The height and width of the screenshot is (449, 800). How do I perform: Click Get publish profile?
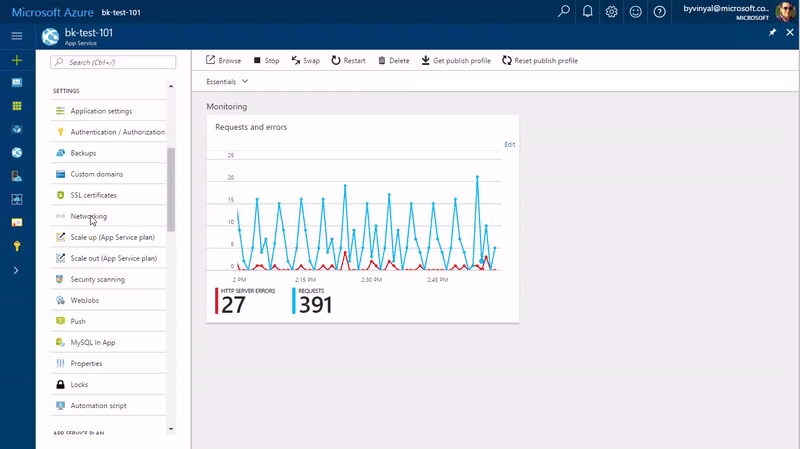456,61
